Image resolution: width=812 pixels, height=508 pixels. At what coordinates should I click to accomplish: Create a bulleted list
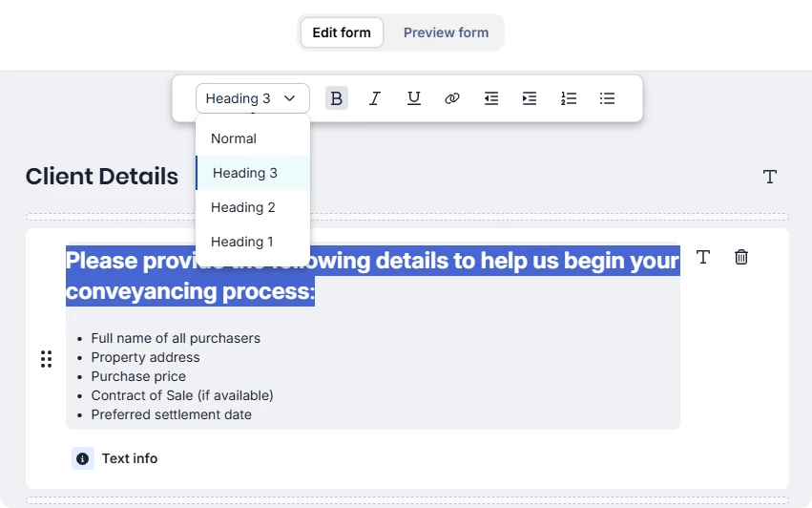[607, 98]
